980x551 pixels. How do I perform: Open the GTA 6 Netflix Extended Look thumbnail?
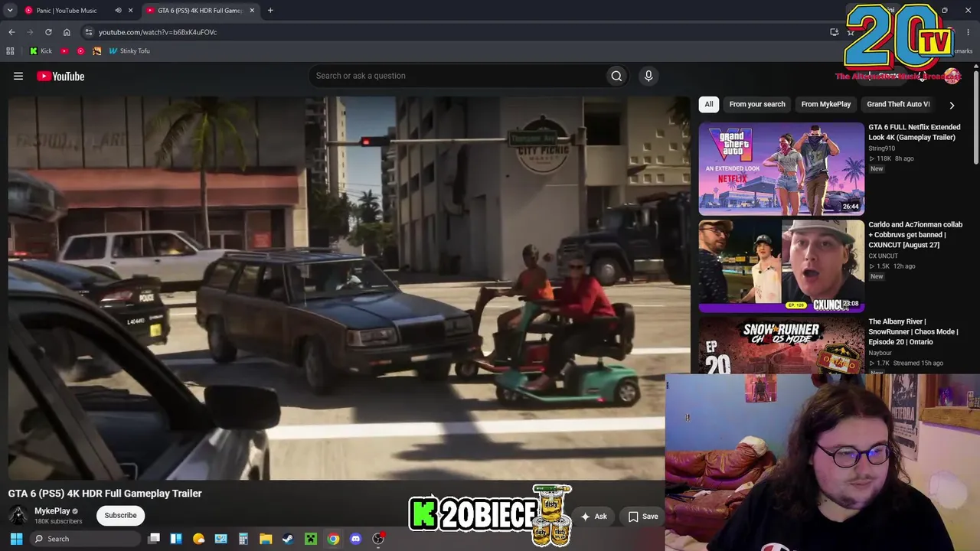(781, 169)
